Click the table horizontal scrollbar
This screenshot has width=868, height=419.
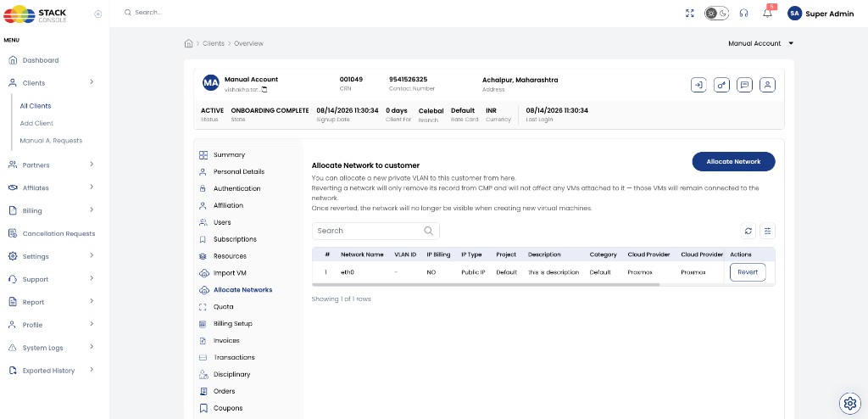point(486,285)
